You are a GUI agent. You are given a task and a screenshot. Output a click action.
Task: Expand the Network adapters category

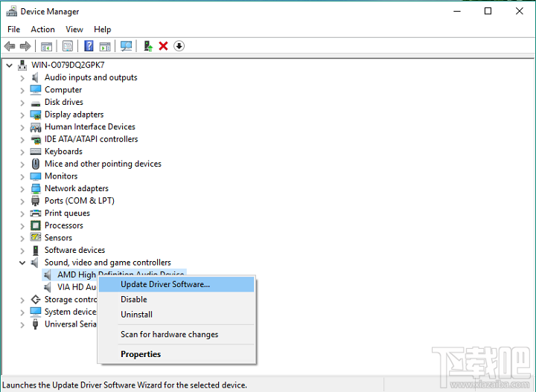22,189
